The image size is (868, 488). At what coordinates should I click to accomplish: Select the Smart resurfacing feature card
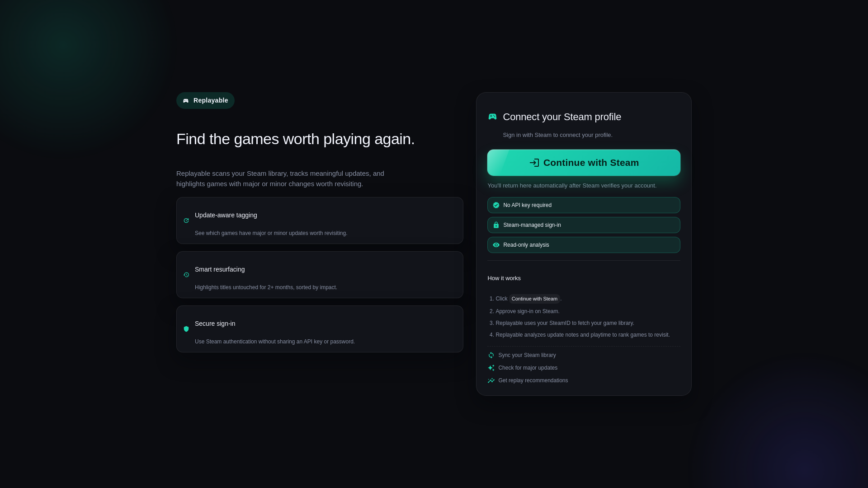pos(319,275)
